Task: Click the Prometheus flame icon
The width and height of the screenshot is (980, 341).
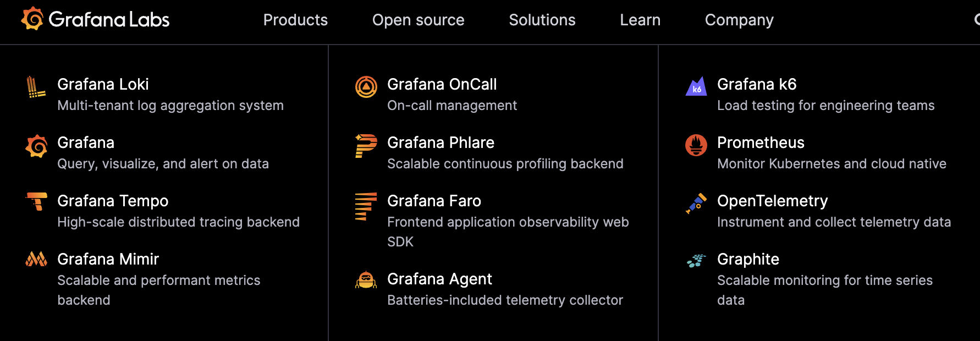Action: (x=696, y=145)
